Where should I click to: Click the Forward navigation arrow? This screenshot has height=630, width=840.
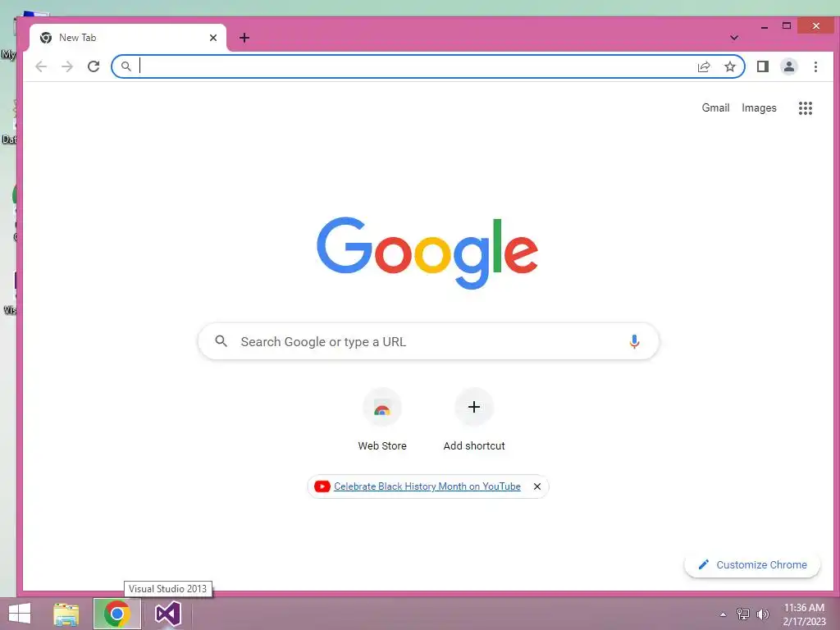67,66
